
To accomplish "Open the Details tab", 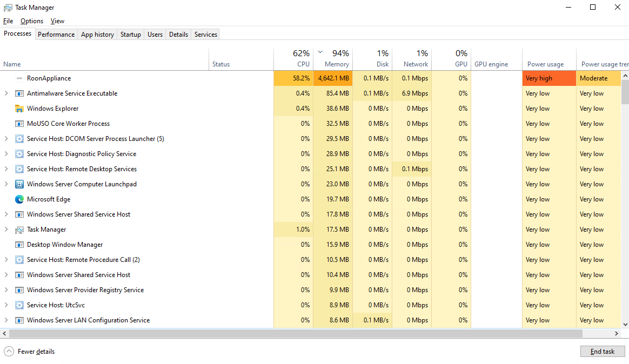I will click(178, 35).
